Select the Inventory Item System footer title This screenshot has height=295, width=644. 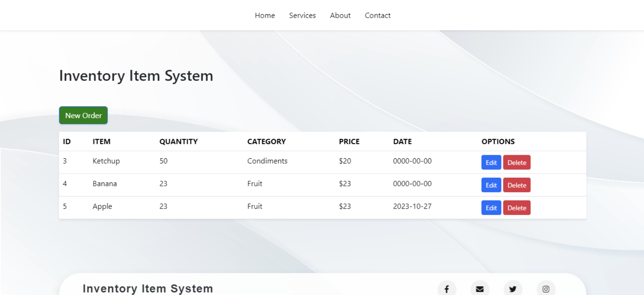tap(148, 289)
